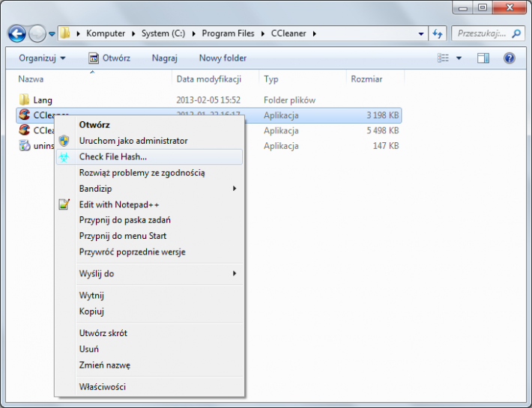Click the Folder plików type cell

(x=289, y=100)
